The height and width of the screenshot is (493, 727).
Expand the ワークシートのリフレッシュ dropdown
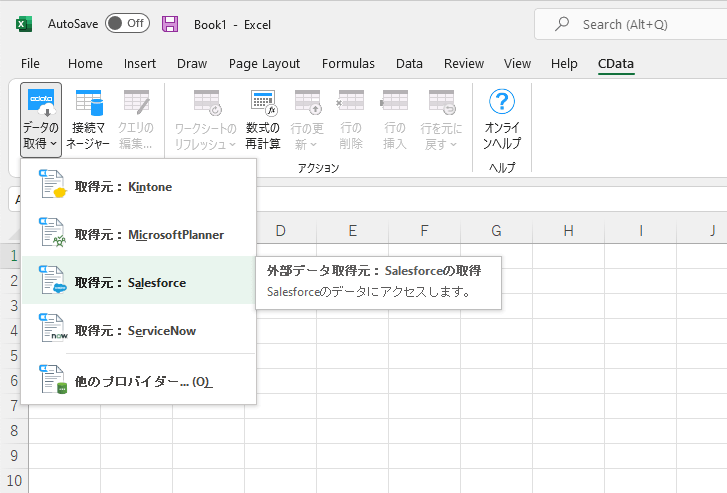[x=207, y=118]
